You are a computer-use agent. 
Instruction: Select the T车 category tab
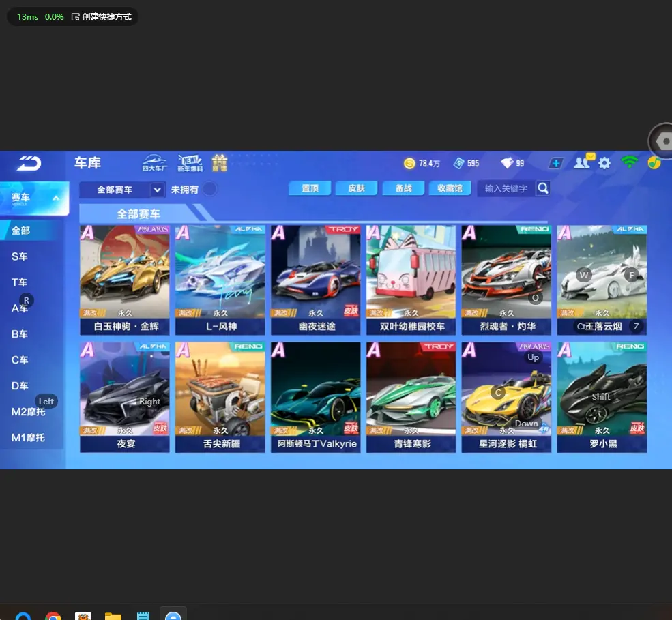click(20, 282)
